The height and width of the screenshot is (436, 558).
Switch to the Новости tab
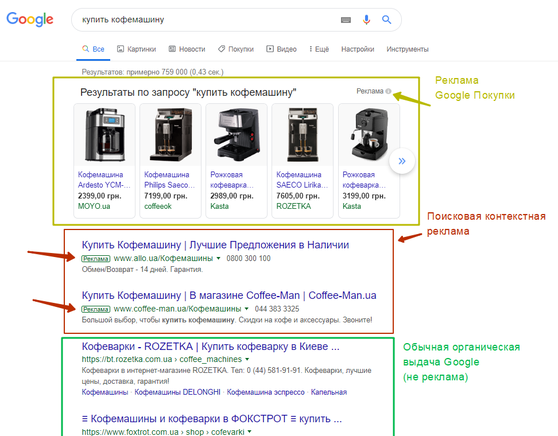(187, 49)
